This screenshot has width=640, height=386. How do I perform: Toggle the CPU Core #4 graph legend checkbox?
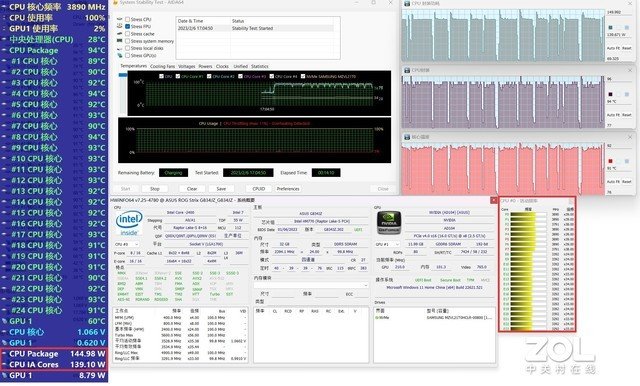pos(271,76)
